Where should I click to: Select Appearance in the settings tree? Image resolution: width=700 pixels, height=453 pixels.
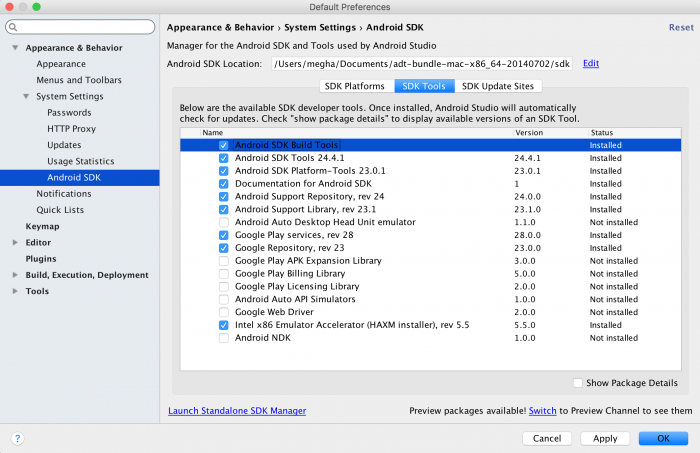61,64
